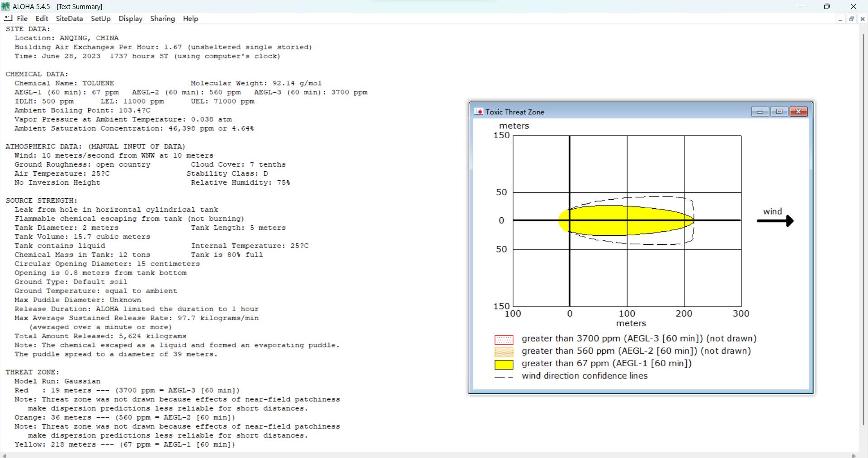Click the orange AEGL-2 legend swatch
868x458 pixels.
pos(504,352)
